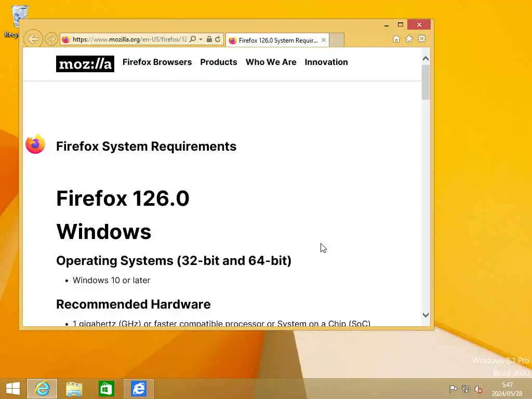Click the Home icon in Internet Explorer
This screenshot has width=532, height=399.
(396, 39)
